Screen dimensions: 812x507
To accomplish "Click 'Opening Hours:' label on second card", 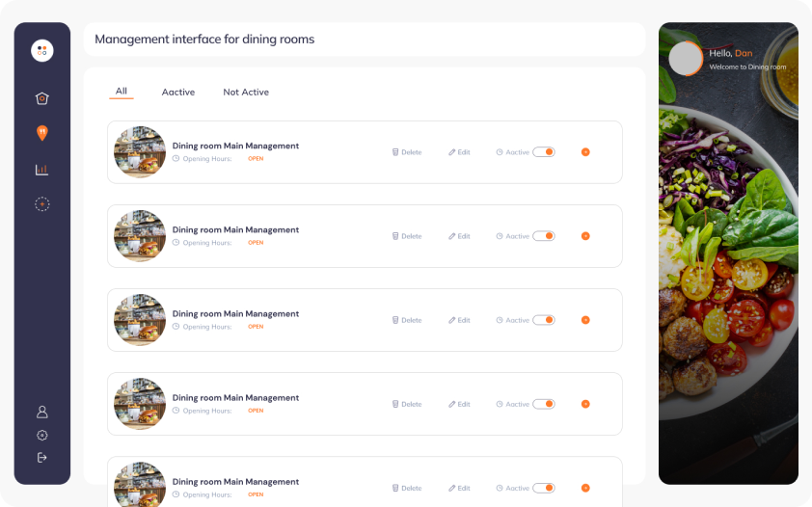I will point(207,243).
